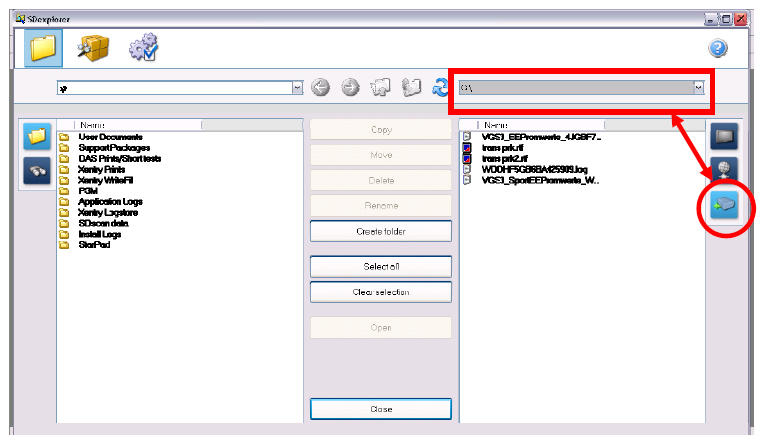766x444 pixels.
Task: Click the back arrow navigation icon
Action: click(321, 88)
